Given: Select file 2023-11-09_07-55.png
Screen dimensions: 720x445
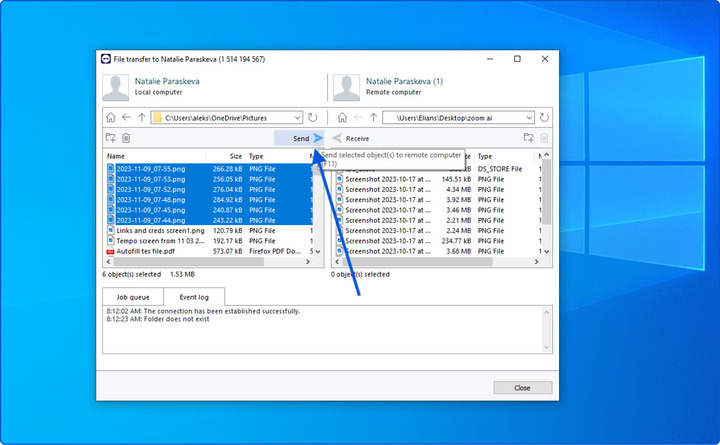Looking at the screenshot, I should [151, 169].
